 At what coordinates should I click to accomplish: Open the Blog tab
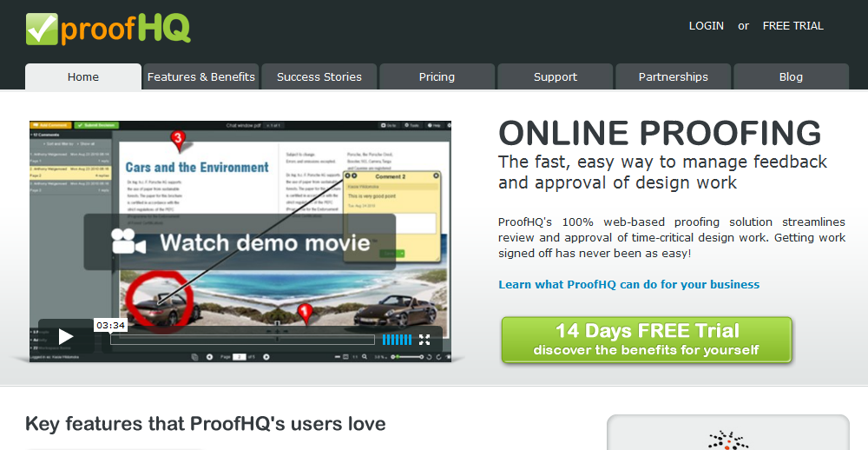[x=791, y=76]
